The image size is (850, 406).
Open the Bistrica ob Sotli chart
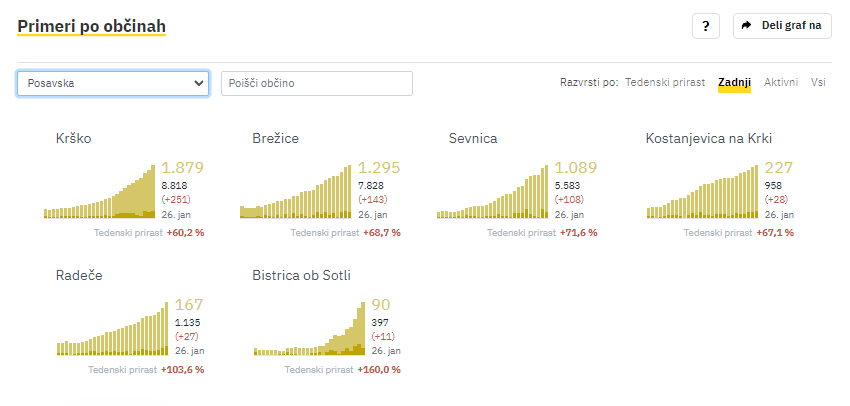309,328
